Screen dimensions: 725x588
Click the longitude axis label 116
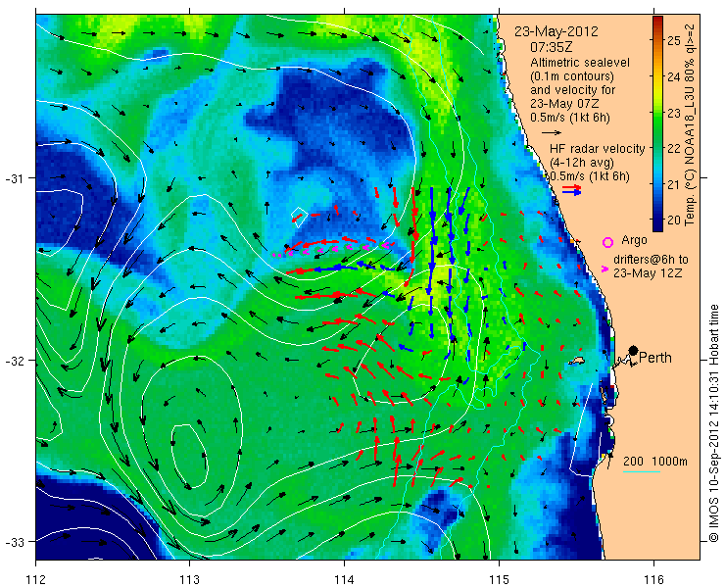pos(653,579)
